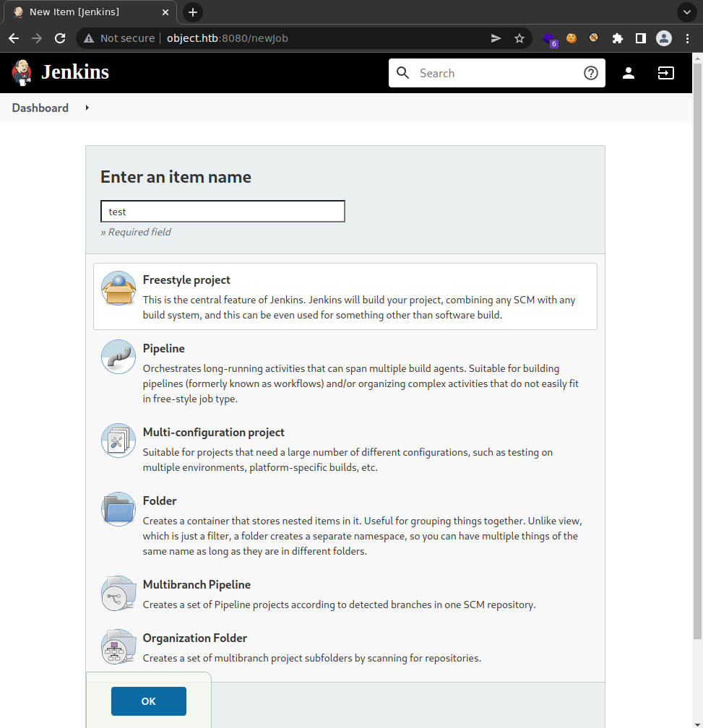Open the user account icon in header
The height and width of the screenshot is (728, 703).
pos(629,73)
